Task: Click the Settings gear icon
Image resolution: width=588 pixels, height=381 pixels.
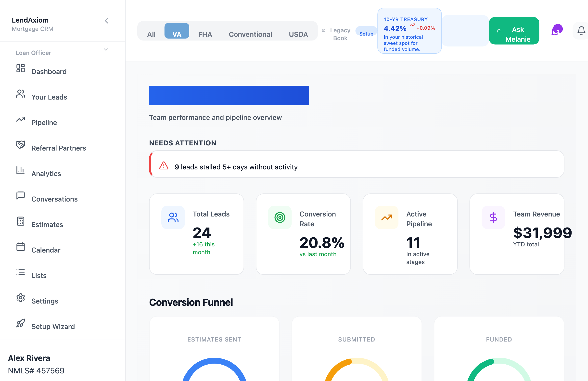Action: [x=21, y=297]
